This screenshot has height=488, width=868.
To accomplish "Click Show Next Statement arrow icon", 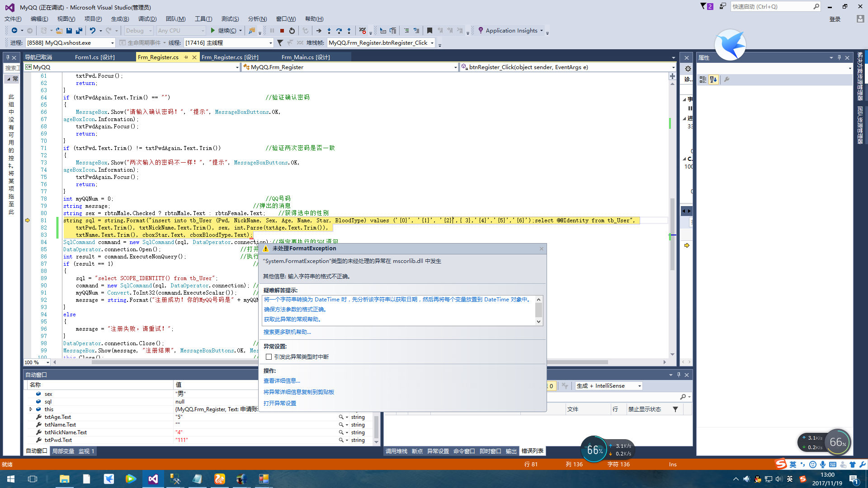I will tap(319, 31).
